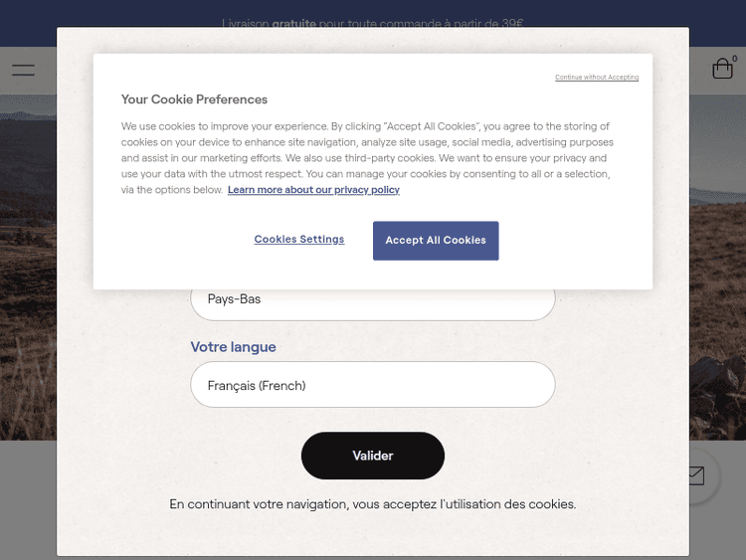Viewport: 746px width, 560px height.
Task: Click the cart item count badge
Action: [735, 59]
